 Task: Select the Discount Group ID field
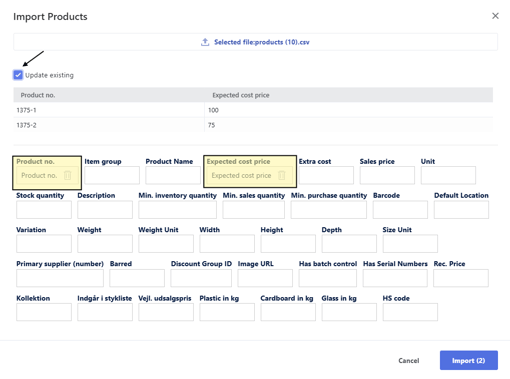(201, 278)
